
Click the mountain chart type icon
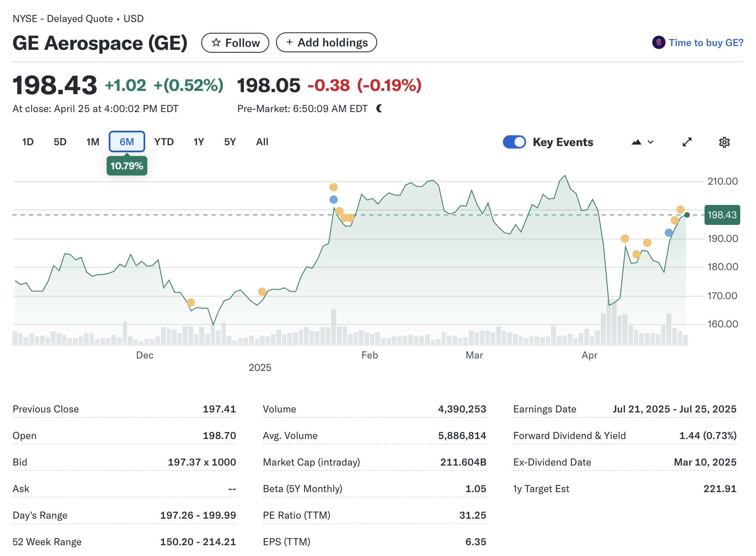[x=637, y=142]
